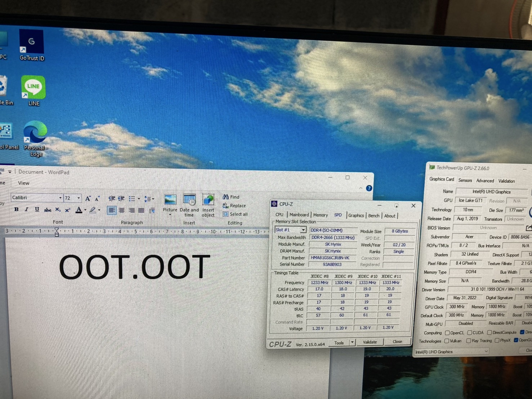Toggle the OpenGL checkbox in GPU-Z

[x=516, y=340]
